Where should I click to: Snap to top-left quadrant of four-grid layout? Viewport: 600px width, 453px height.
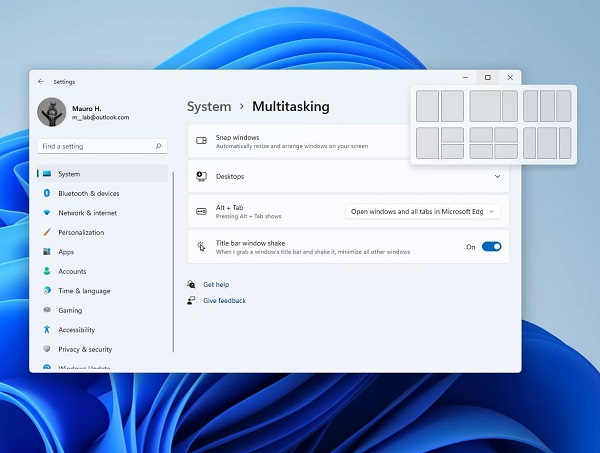point(481,135)
